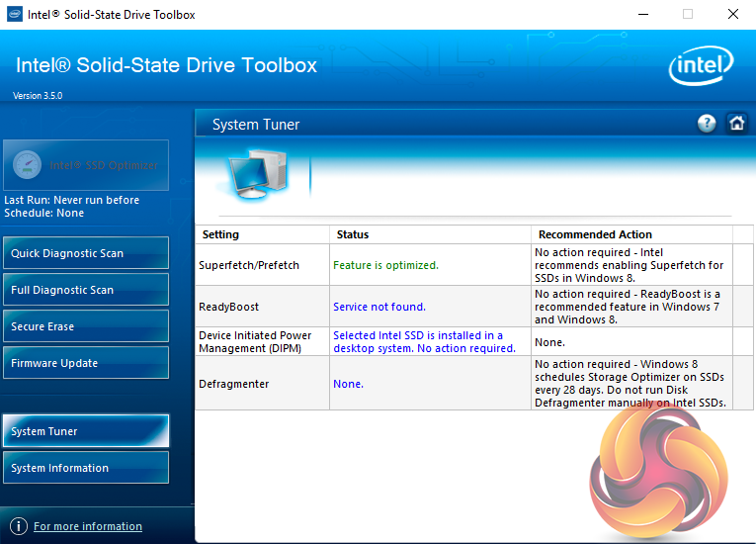Screen dimensions: 756x544
Task: Click 'Schedule: None' text
Action: point(43,213)
